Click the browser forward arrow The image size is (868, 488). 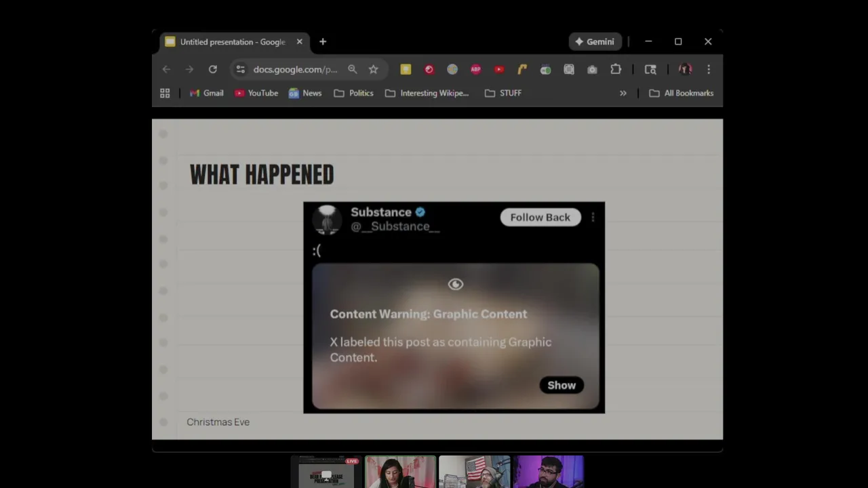189,69
